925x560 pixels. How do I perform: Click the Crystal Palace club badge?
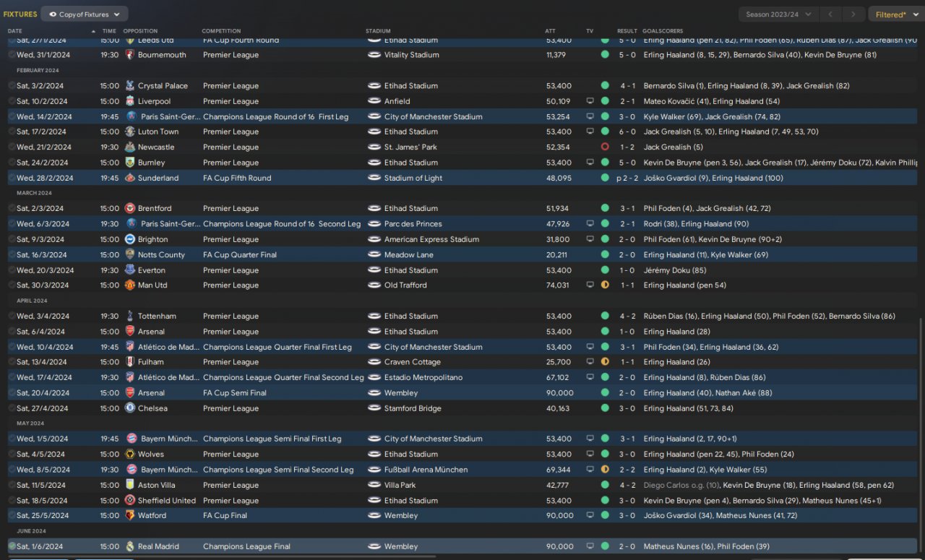(130, 86)
